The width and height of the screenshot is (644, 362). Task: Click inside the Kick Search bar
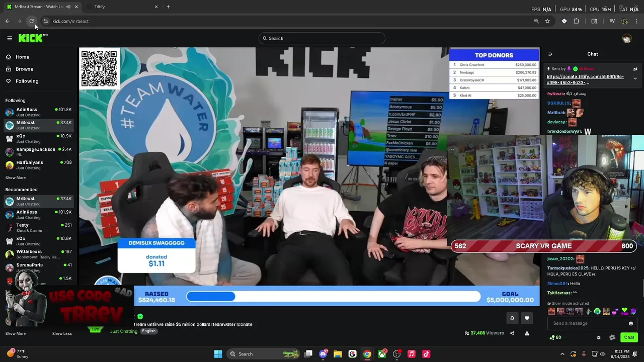[x=322, y=38]
